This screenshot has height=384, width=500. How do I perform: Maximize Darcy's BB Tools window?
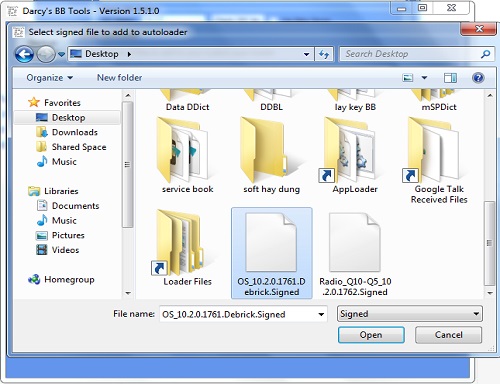423,8
